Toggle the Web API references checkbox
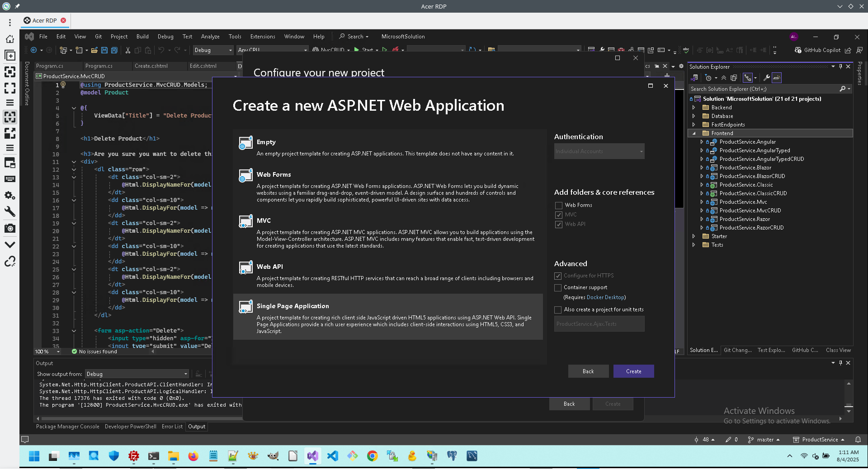 tap(559, 224)
